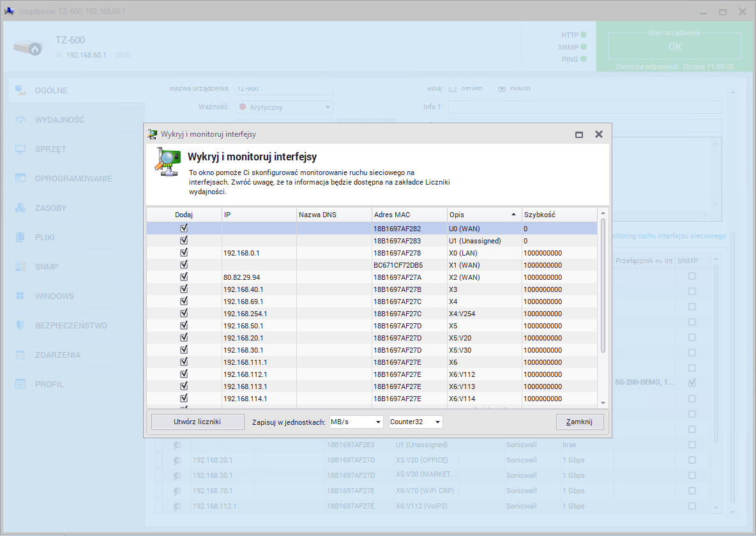Uncheck the U0 (WAN) interface checkbox
756x536 pixels.
click(x=184, y=228)
